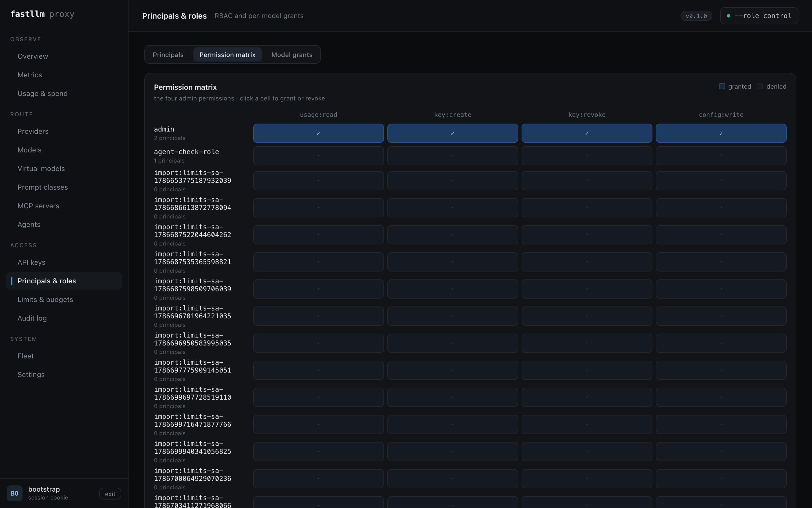Click '2 principals' under admin
The height and width of the screenshot is (508, 812).
170,138
